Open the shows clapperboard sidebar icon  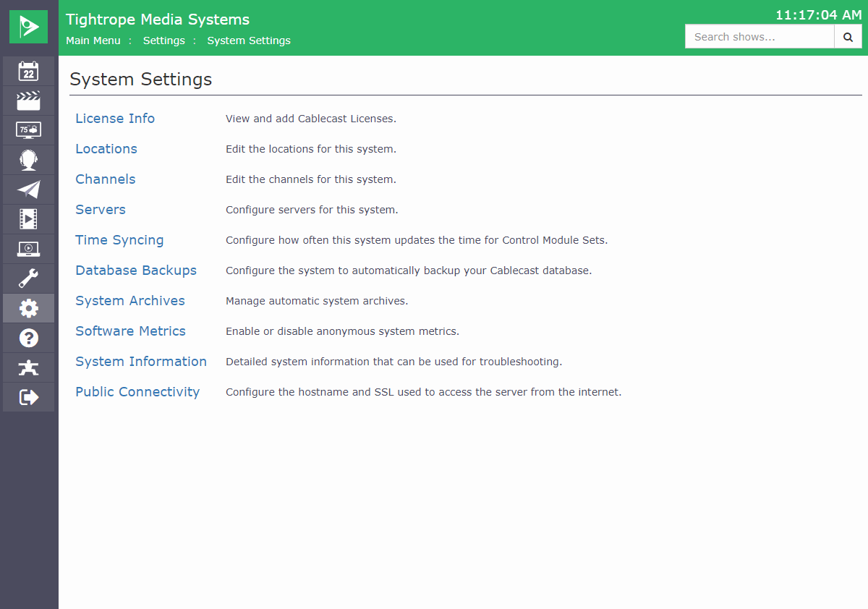point(28,101)
